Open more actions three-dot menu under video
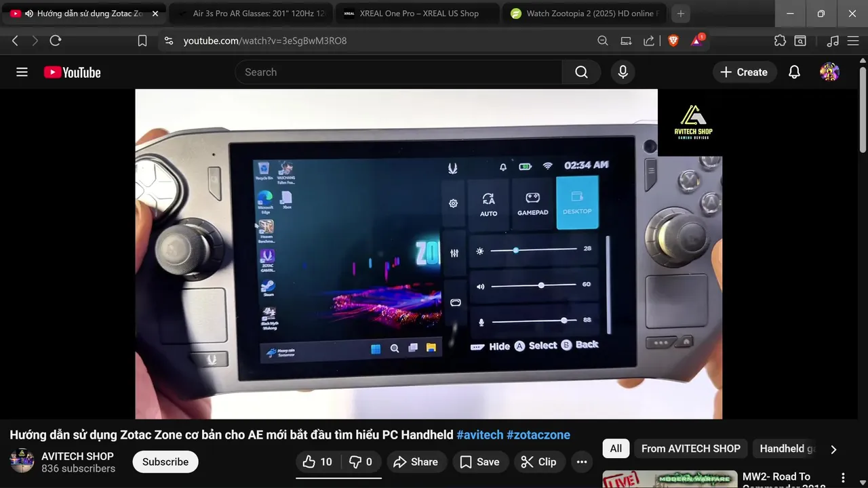 (x=581, y=462)
